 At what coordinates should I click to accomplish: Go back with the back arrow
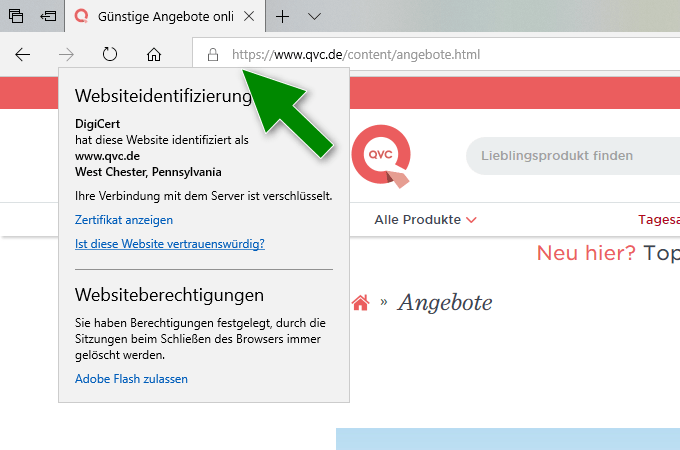pos(23,55)
